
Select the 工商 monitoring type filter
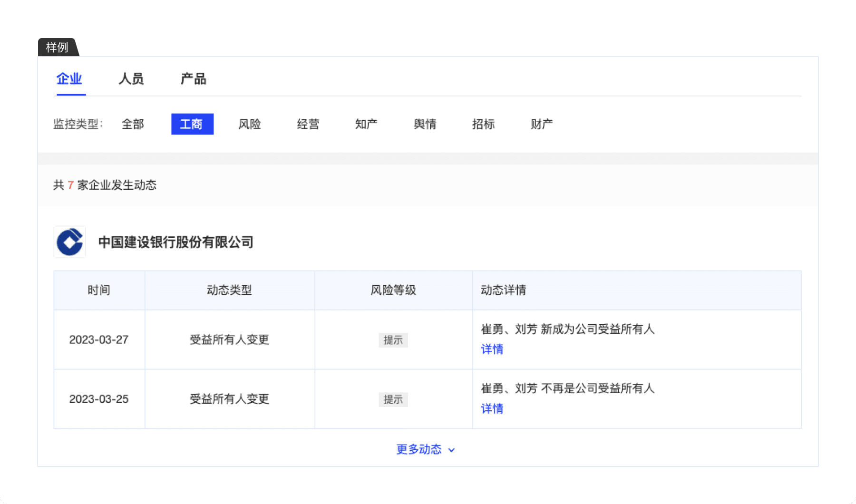[x=192, y=124]
